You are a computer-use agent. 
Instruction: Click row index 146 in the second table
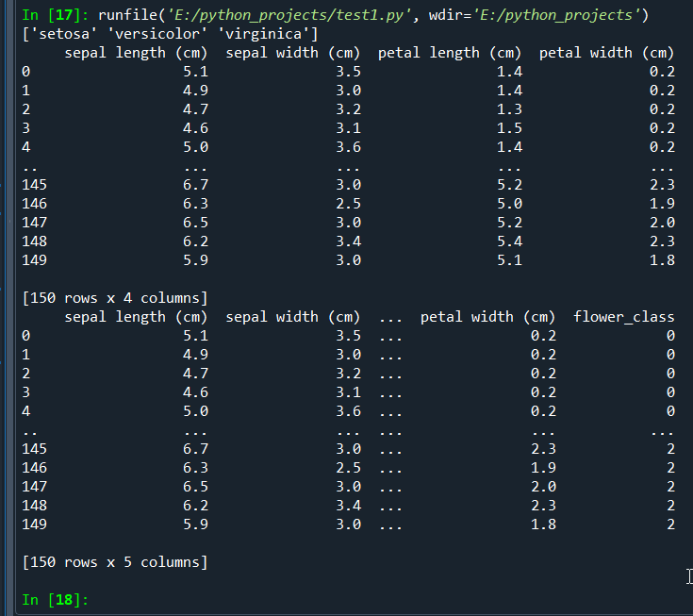pos(35,468)
